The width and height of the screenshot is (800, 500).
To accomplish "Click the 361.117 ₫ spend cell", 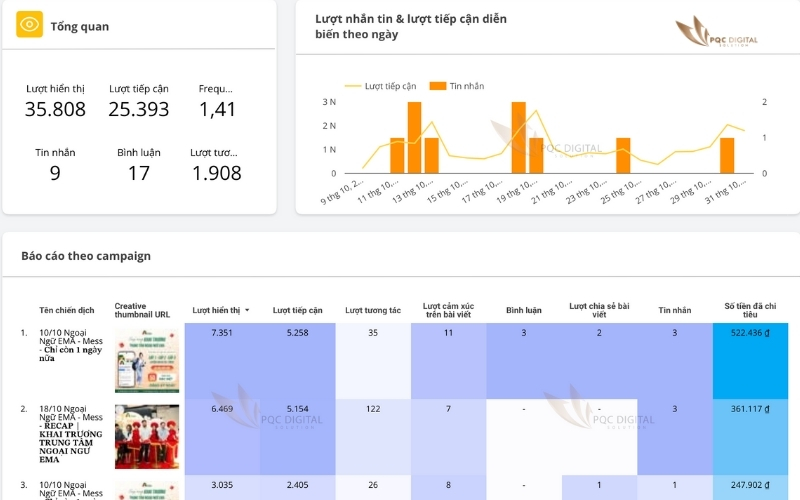I will point(750,437).
